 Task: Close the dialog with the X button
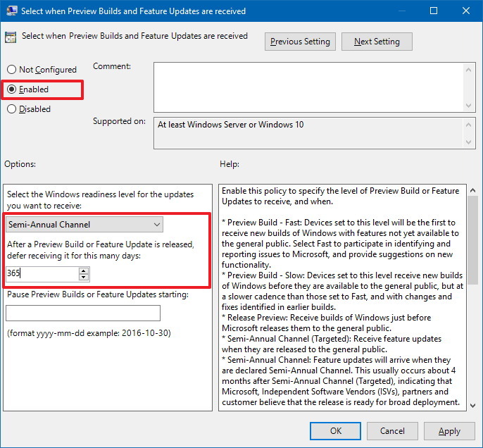tap(466, 11)
